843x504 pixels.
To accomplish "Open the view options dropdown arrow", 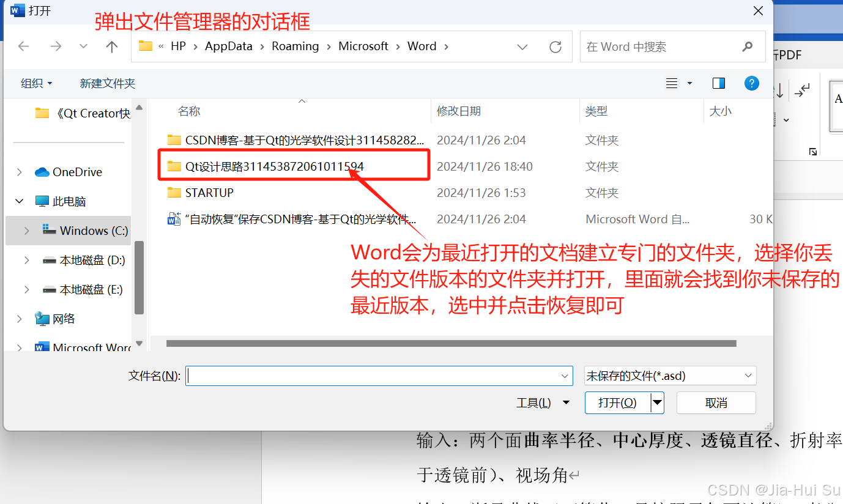I will click(690, 83).
